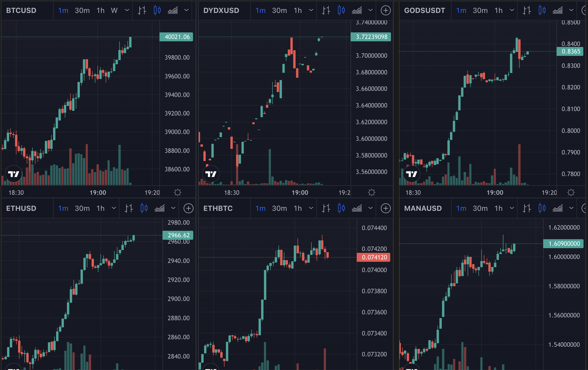588x370 pixels.
Task: Click the GODSUSDT symbol name
Action: point(425,11)
